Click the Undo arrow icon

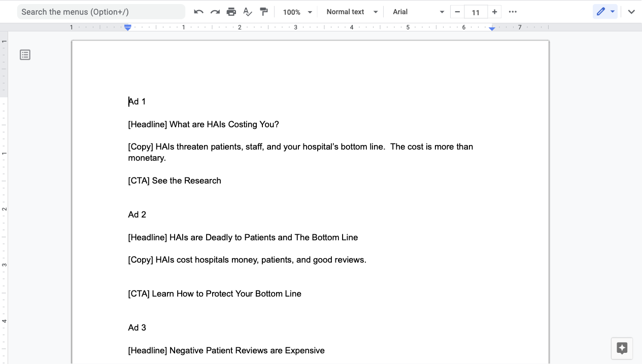coord(198,12)
